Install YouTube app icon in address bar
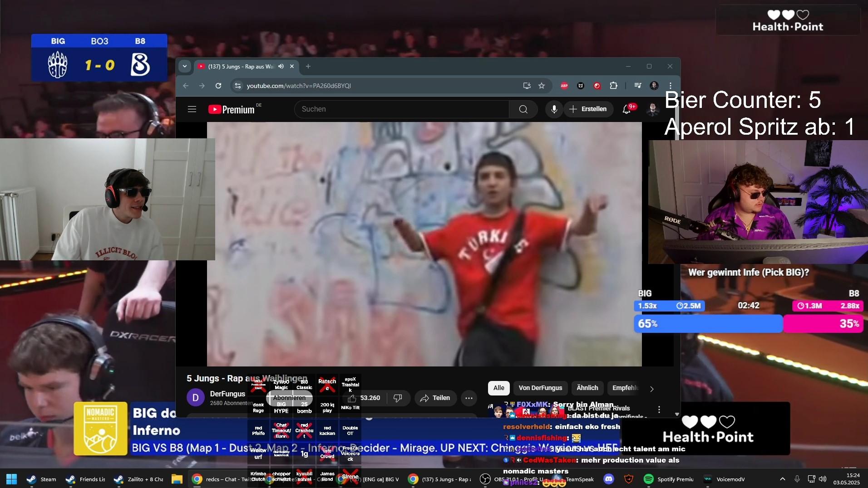This screenshot has width=868, height=488. point(527,86)
